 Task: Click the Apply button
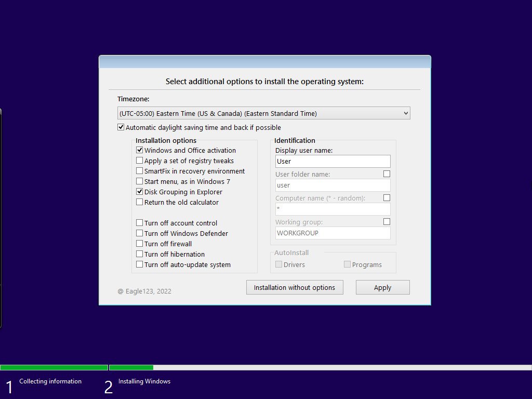(x=383, y=287)
